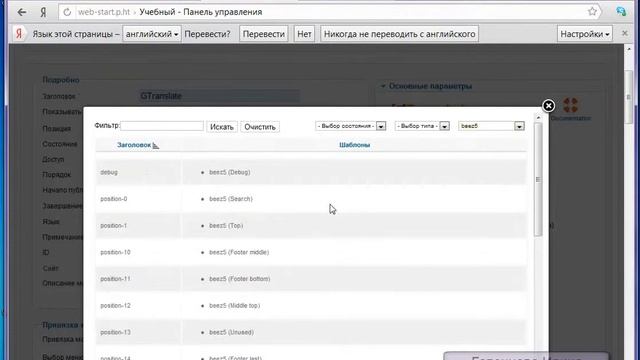Sort by Заголовок sort arrow icon
Viewport: 640px width, 360px height.
[x=156, y=145]
